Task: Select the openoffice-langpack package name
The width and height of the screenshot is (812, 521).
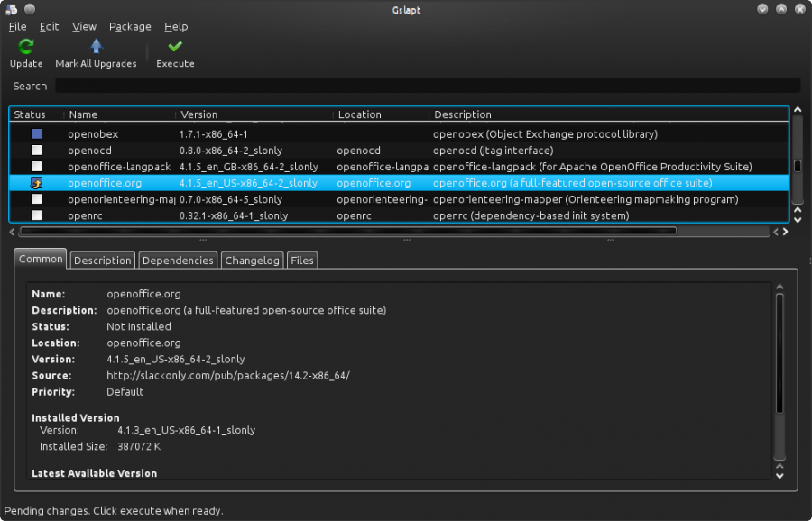Action: click(119, 167)
